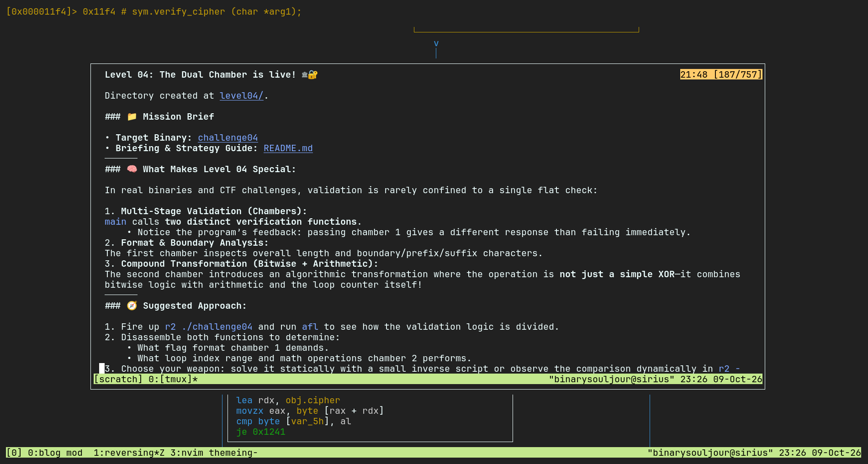Screen dimensions: 868x464
Task: Open the README.md briefing link
Action: pos(288,148)
